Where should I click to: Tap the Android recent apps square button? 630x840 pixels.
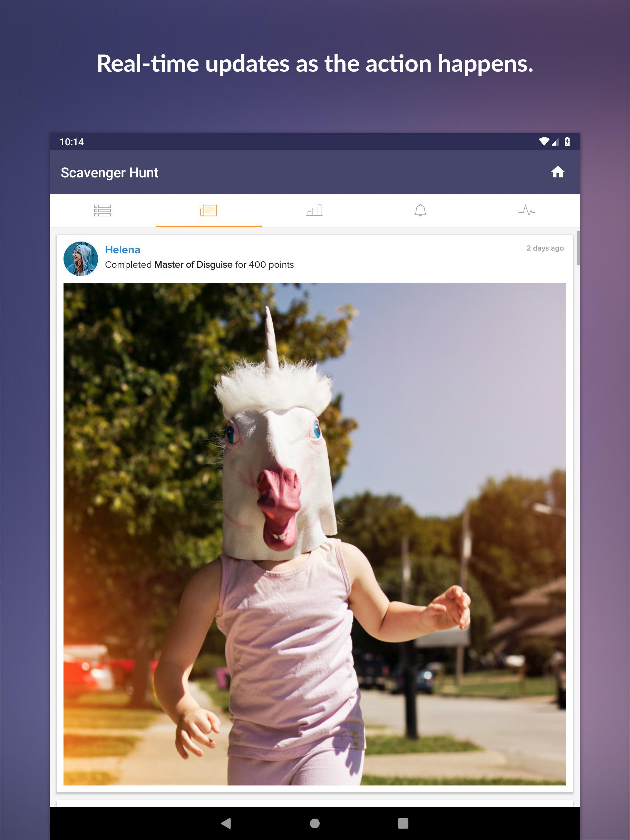click(x=403, y=823)
